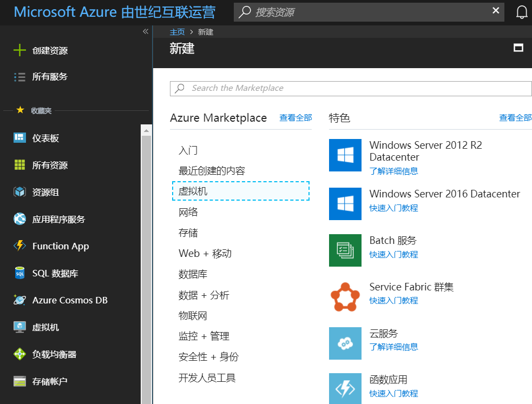Open 快速入门教程 under 函数应用
Viewport: 532px width, 404px height.
[393, 394]
